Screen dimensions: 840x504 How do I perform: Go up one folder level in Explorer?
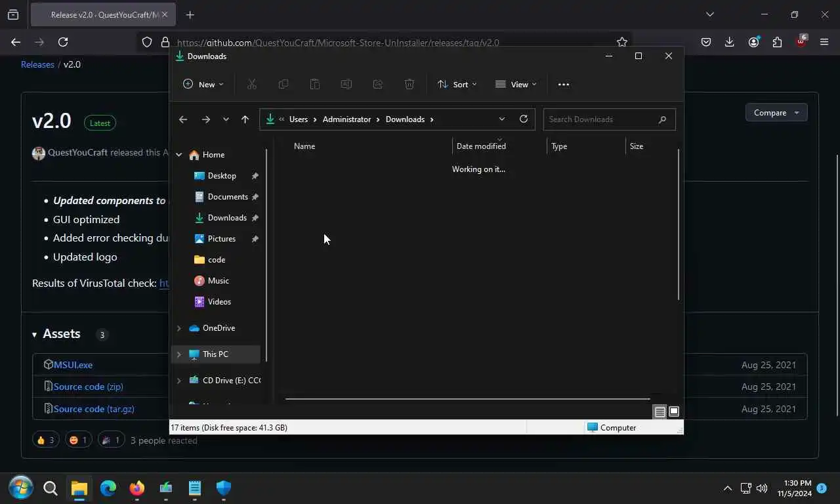pos(245,119)
